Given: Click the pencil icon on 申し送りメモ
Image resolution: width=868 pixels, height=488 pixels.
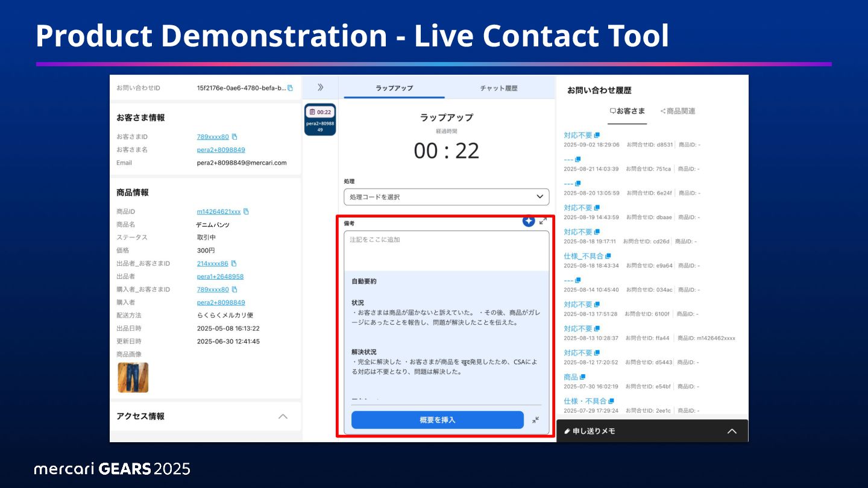Looking at the screenshot, I should tap(567, 431).
